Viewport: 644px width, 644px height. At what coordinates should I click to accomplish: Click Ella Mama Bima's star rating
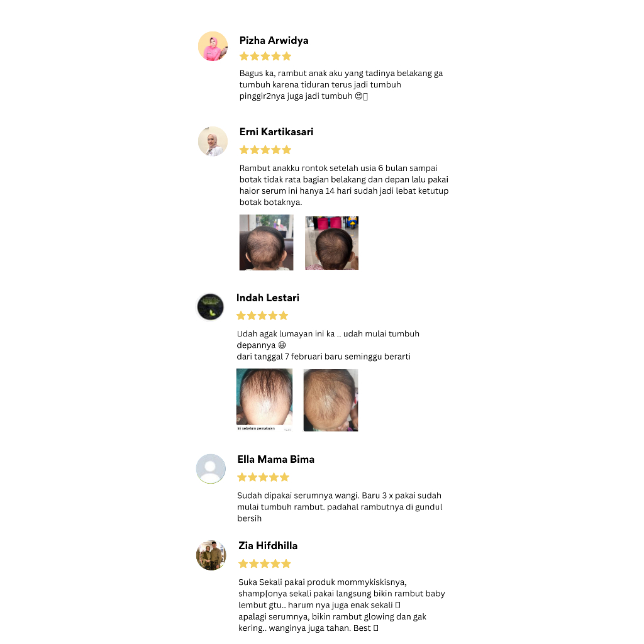click(264, 477)
